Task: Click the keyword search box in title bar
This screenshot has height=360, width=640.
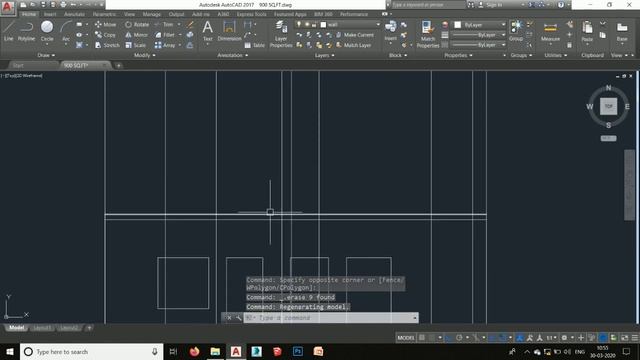Action: (x=427, y=5)
